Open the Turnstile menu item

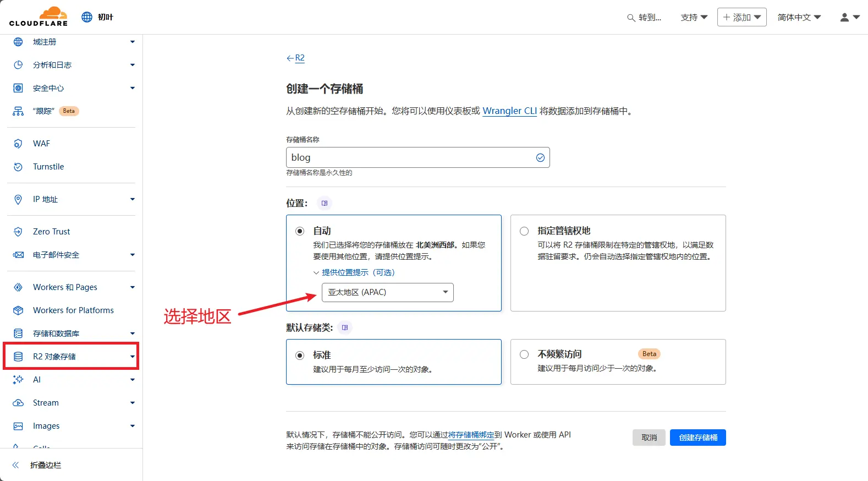48,167
